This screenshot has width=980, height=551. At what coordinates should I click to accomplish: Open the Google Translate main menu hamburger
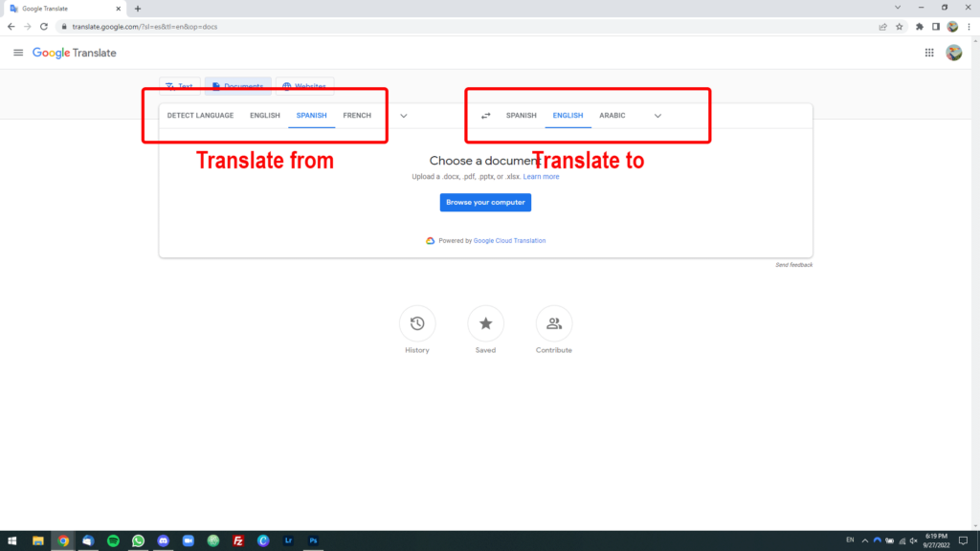[x=18, y=54]
